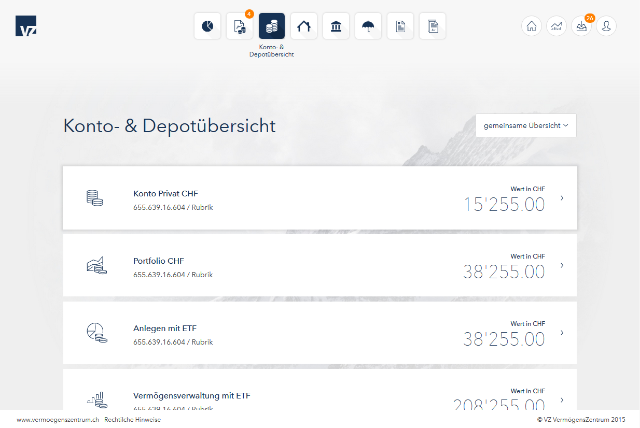Click the Konto- & Depotübersicht page heading
Image resolution: width=640 pixels, height=428 pixels.
pyautogui.click(x=169, y=126)
